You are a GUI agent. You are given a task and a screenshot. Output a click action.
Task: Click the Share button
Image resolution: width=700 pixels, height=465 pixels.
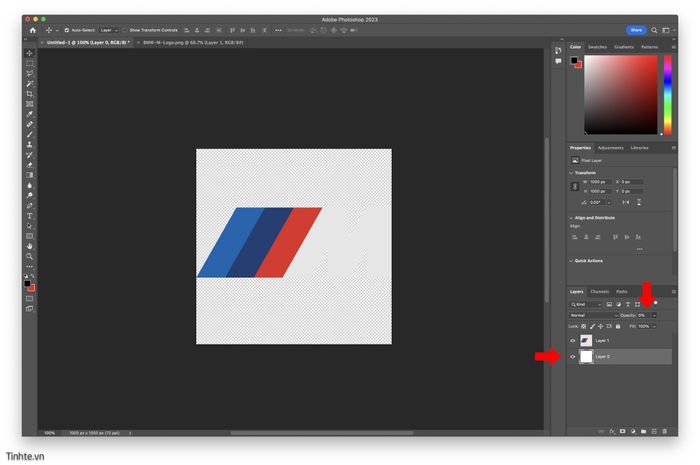click(636, 30)
